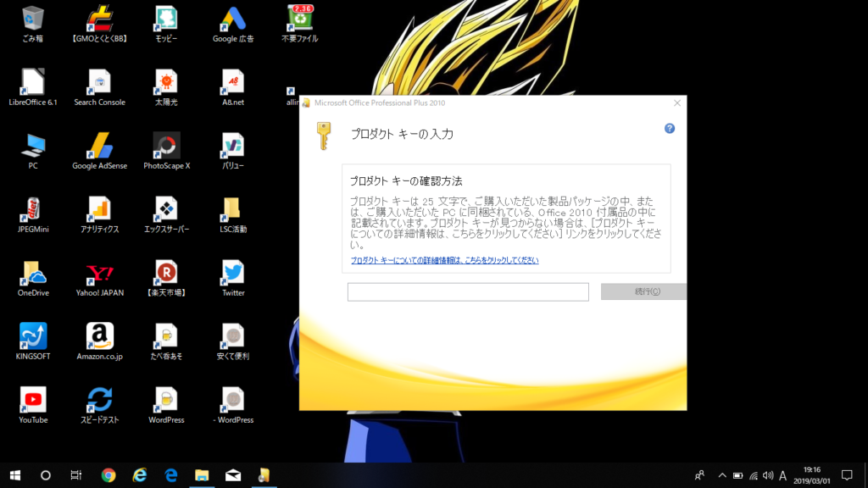Open the エックスサーバー desktop shortcut
The height and width of the screenshot is (488, 868).
166,214
